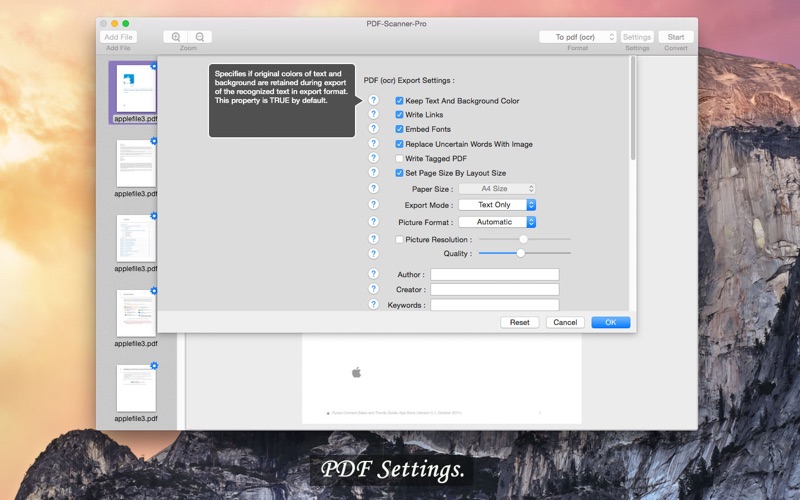Click the green maximize window button

tap(126, 23)
